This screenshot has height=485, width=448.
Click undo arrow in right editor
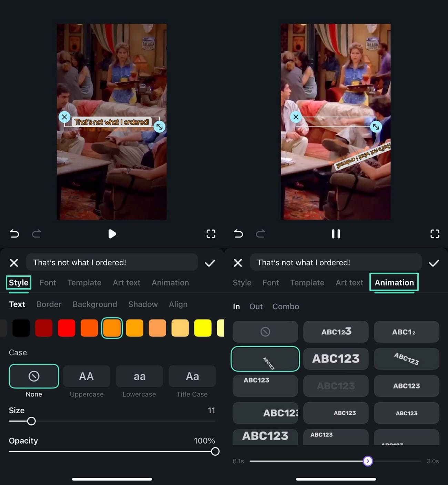click(x=238, y=234)
